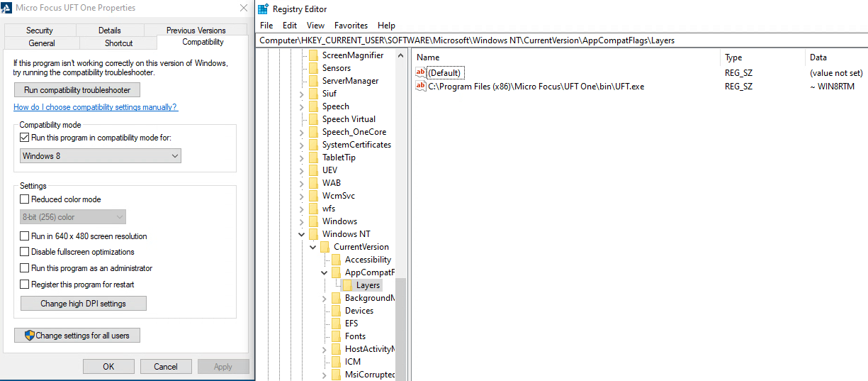Enable Reduced color mode checkbox
Image resolution: width=868 pixels, height=381 pixels.
(x=25, y=199)
